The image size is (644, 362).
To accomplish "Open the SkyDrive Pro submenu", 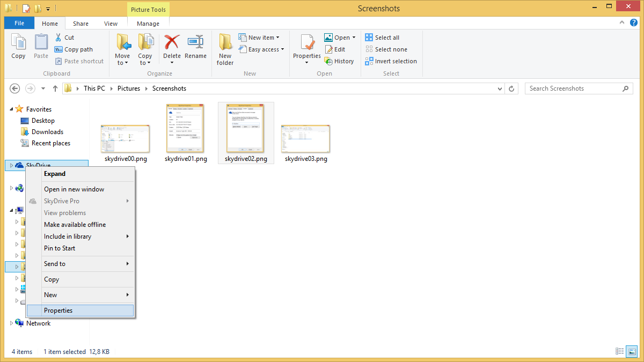I will 80,201.
